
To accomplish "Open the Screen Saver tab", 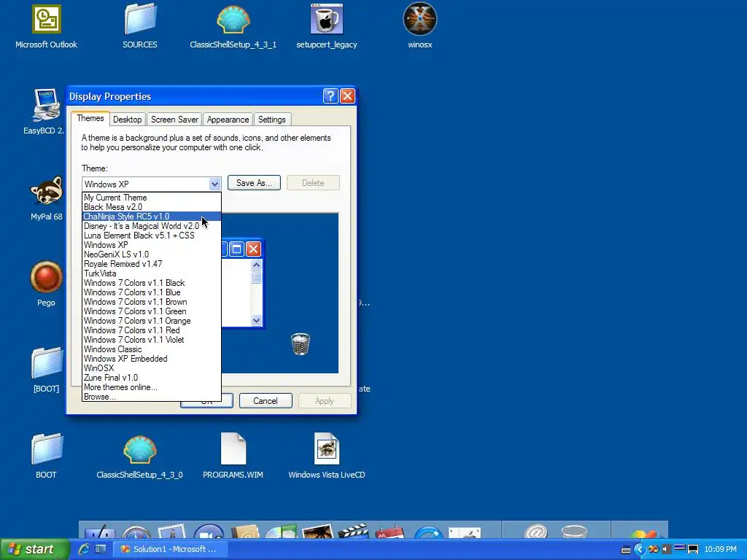I will tap(174, 119).
